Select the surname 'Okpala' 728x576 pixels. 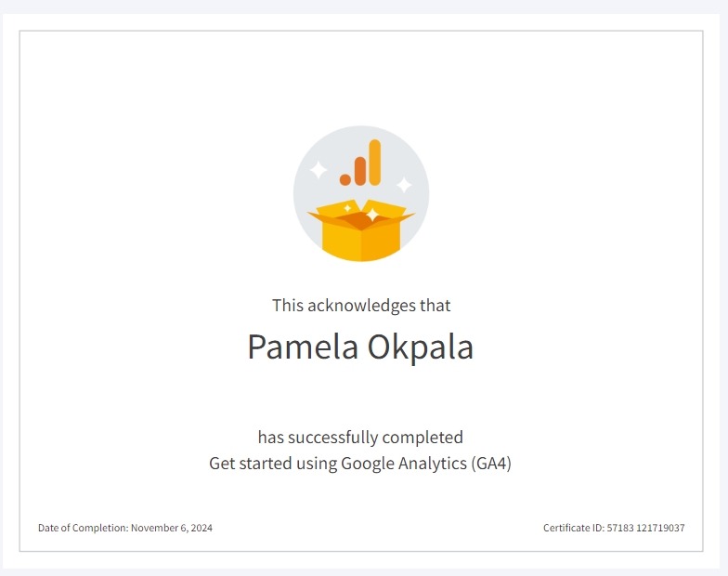click(x=421, y=347)
